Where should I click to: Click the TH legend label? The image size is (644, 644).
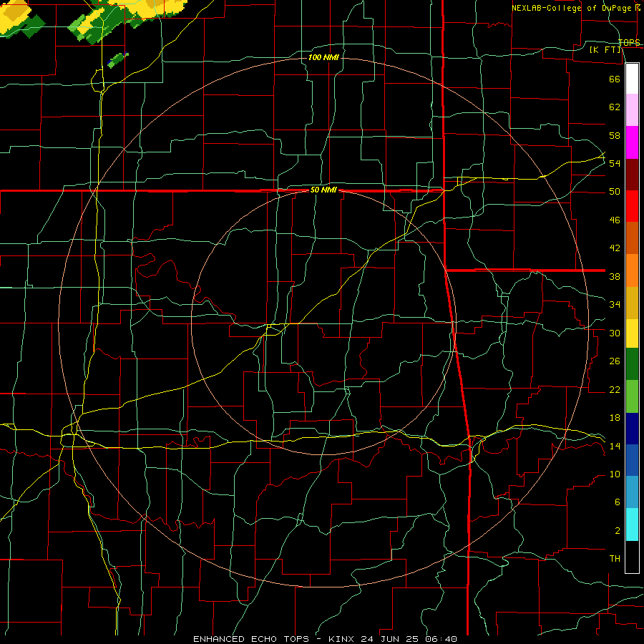point(615,559)
